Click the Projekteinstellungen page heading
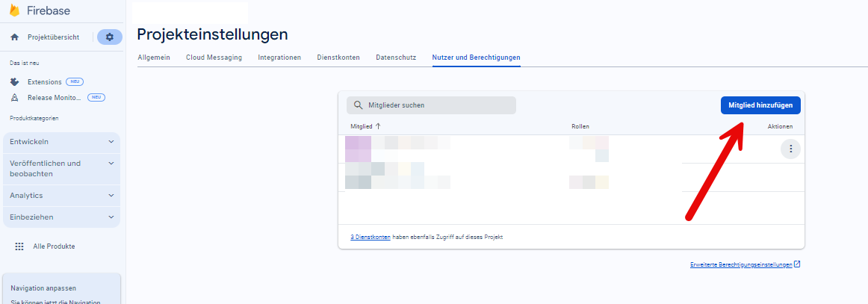The width and height of the screenshot is (868, 304). pyautogui.click(x=213, y=34)
